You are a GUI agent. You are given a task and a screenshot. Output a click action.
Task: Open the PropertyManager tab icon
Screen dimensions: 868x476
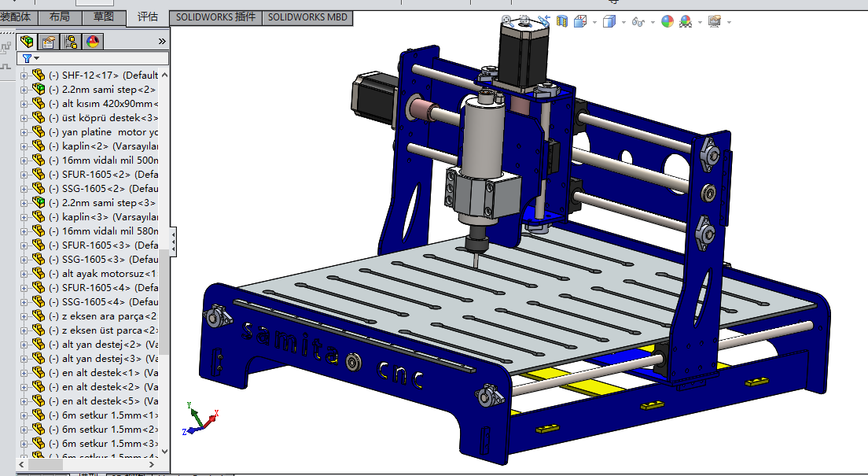(49, 42)
